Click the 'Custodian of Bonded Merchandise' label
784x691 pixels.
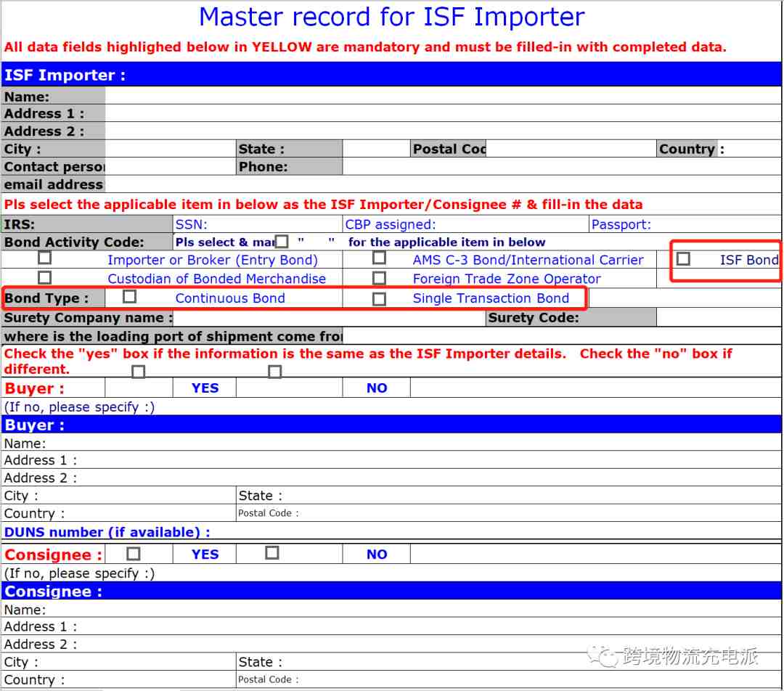point(216,279)
